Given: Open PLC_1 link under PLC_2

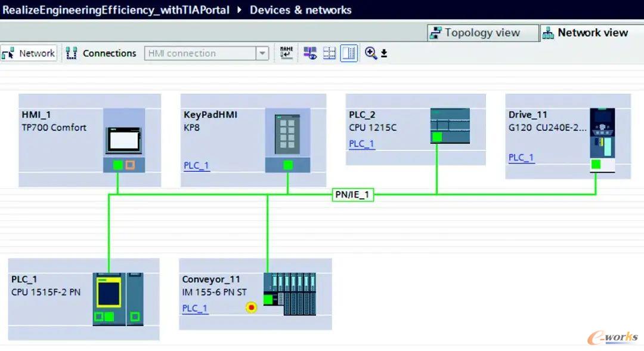Looking at the screenshot, I should pyautogui.click(x=361, y=144).
